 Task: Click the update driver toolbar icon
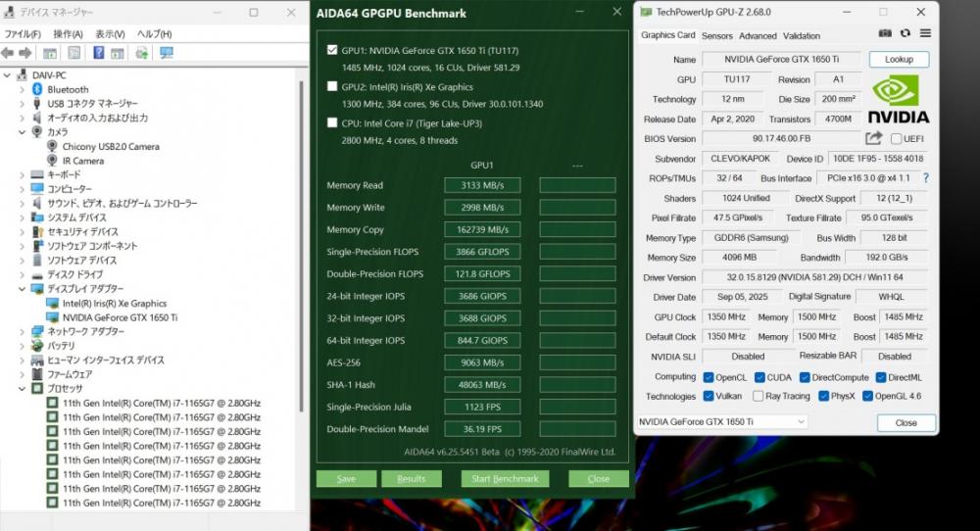click(142, 53)
